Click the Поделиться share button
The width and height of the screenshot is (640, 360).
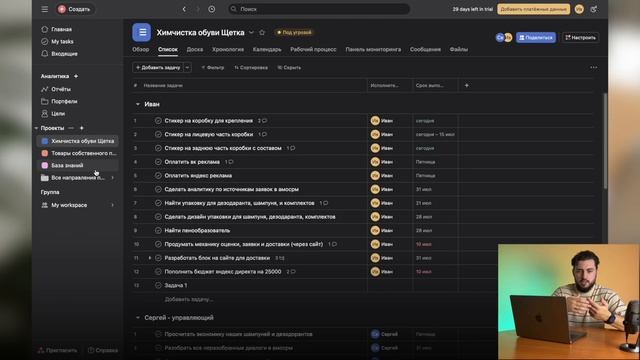[x=536, y=38]
